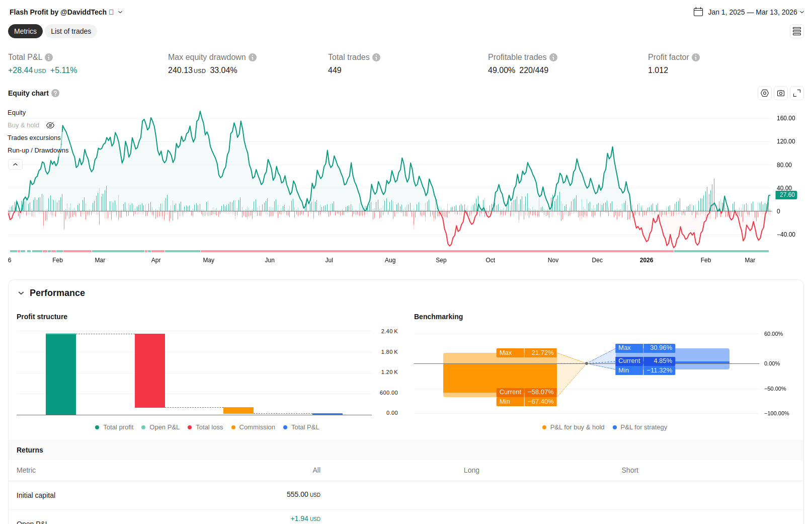
Task: Click info icon next to Max equity drawdown
Action: coord(253,57)
